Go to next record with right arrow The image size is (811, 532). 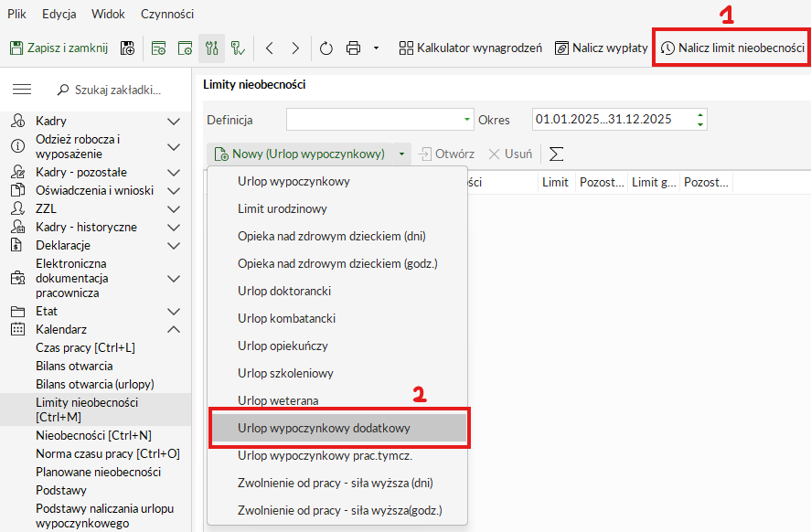(295, 48)
